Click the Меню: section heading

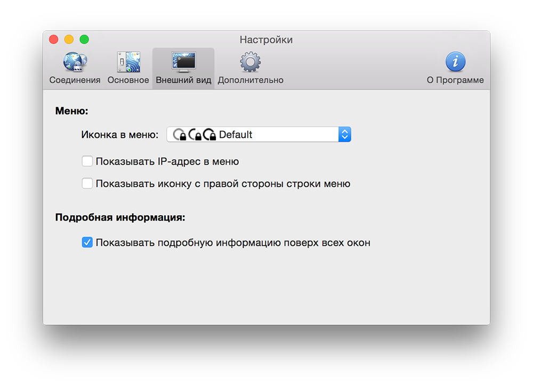coord(72,111)
